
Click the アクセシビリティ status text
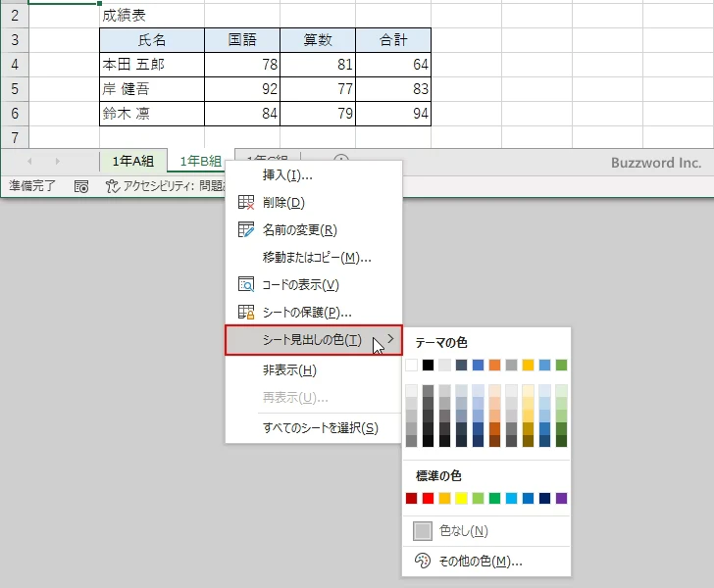[x=173, y=186]
